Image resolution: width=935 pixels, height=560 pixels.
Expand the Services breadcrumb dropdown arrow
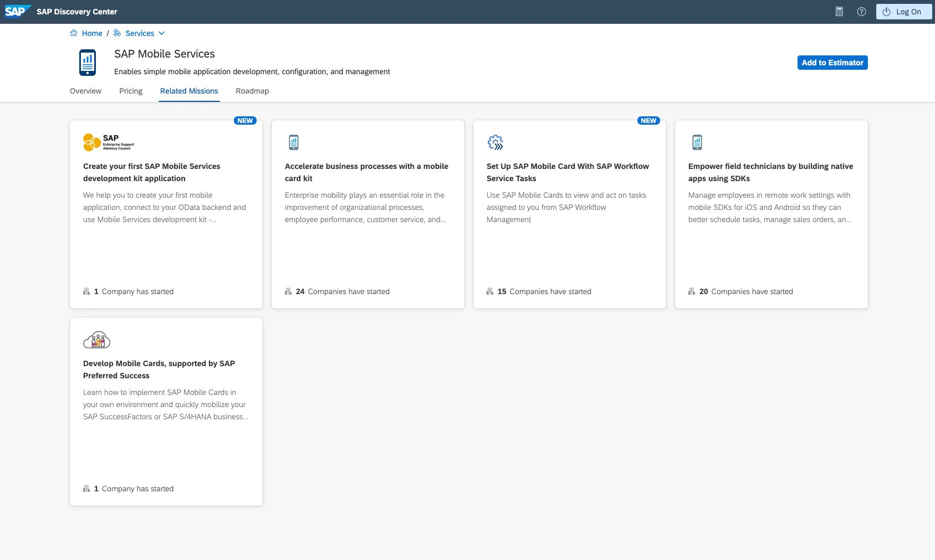162,33
